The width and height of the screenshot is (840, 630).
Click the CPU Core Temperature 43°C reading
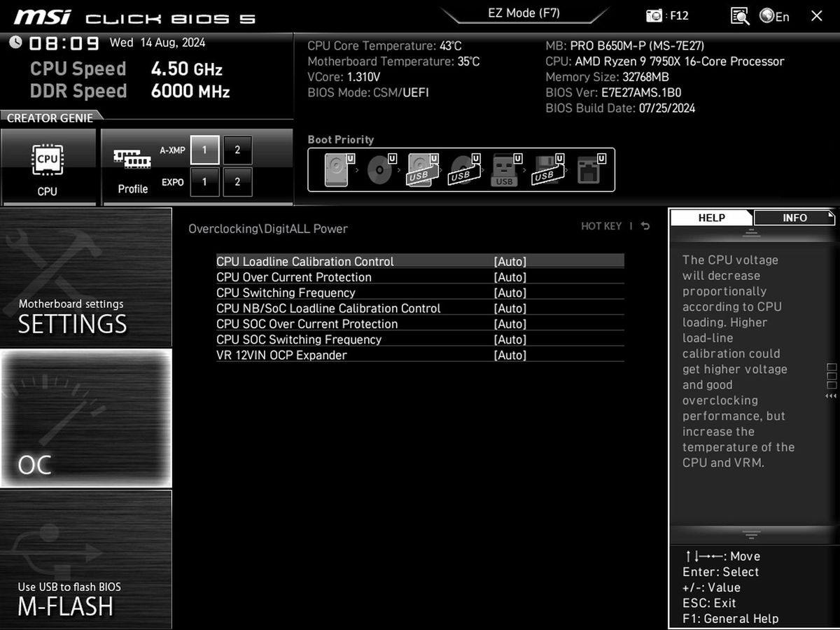tap(384, 45)
